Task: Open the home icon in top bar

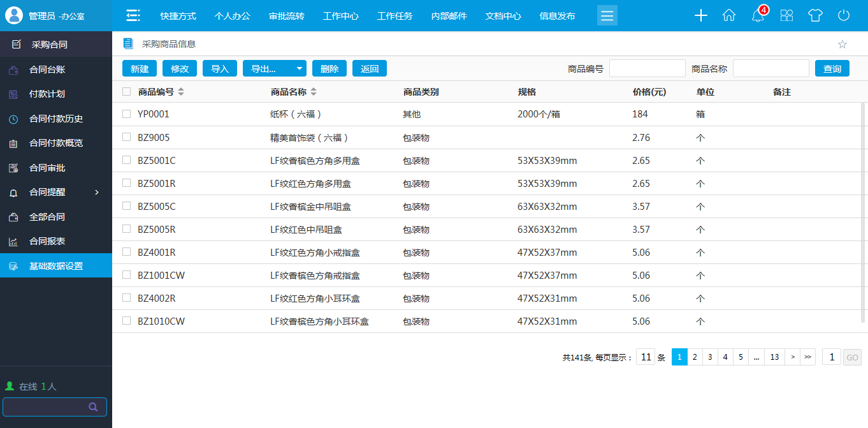Action: point(729,15)
